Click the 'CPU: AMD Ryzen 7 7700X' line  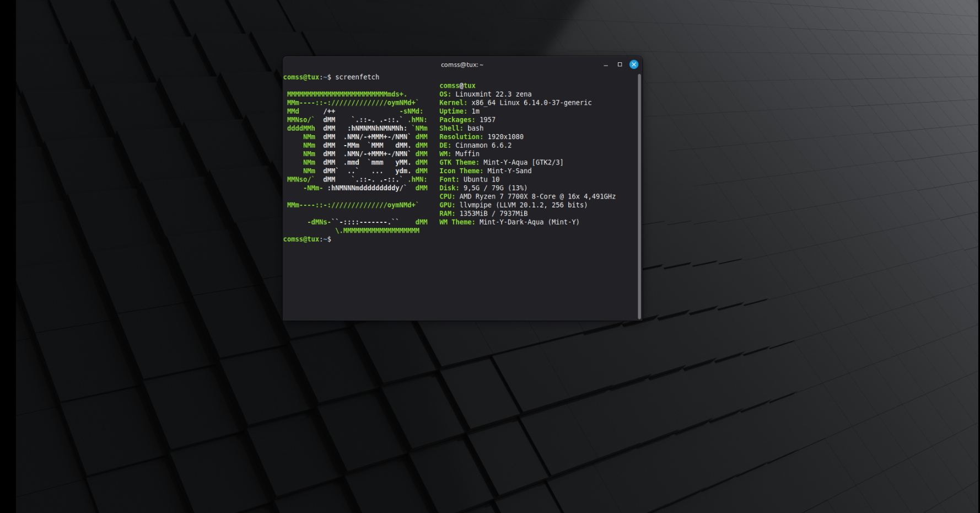click(x=527, y=197)
